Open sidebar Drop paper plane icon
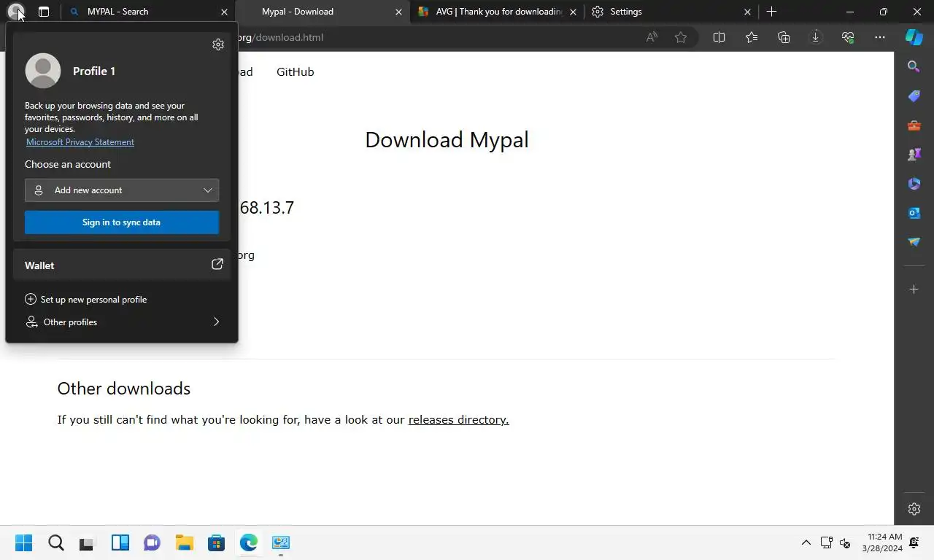The image size is (934, 560). click(x=914, y=242)
